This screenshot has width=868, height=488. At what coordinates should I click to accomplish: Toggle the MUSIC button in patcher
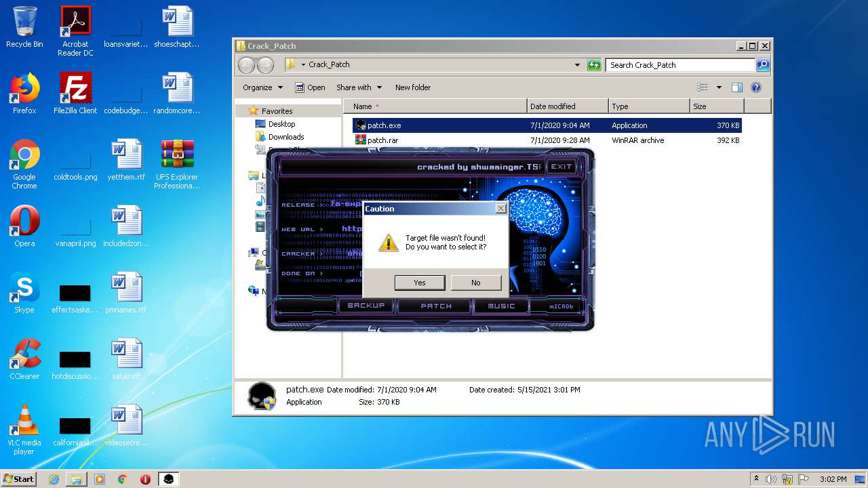tap(502, 306)
